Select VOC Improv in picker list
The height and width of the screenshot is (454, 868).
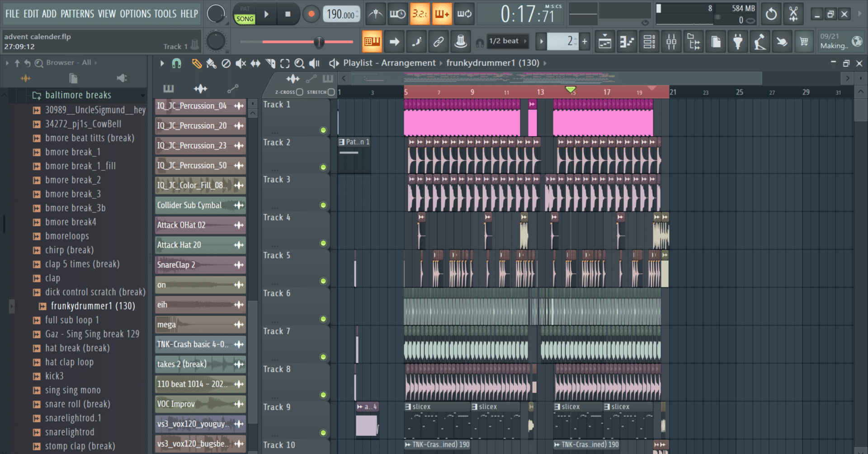pos(200,404)
